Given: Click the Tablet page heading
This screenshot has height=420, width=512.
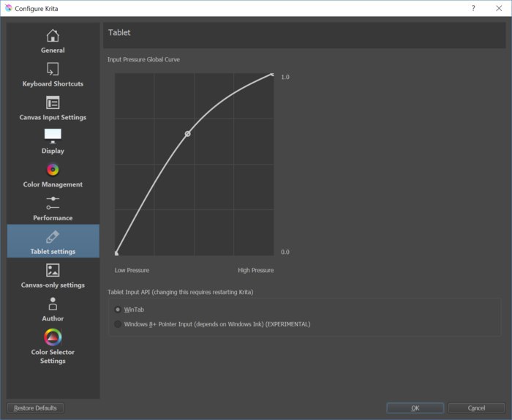Looking at the screenshot, I should pos(119,32).
